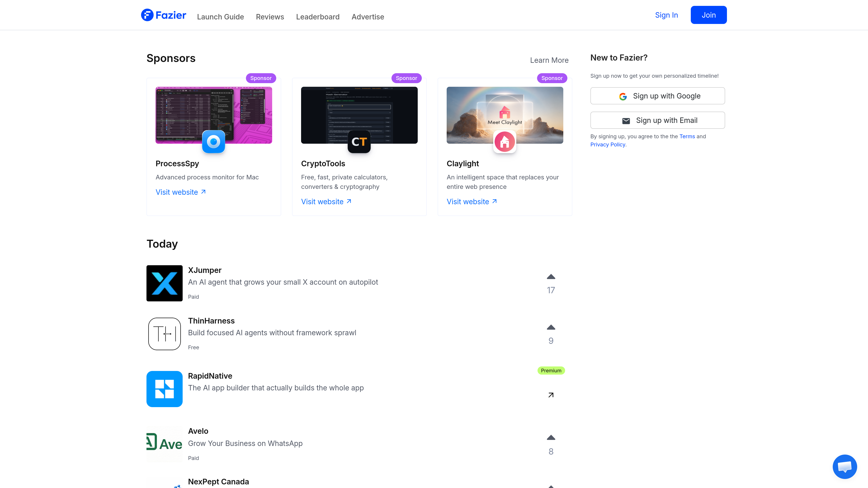
Task: Open the XJumper product listing
Action: [x=205, y=270]
